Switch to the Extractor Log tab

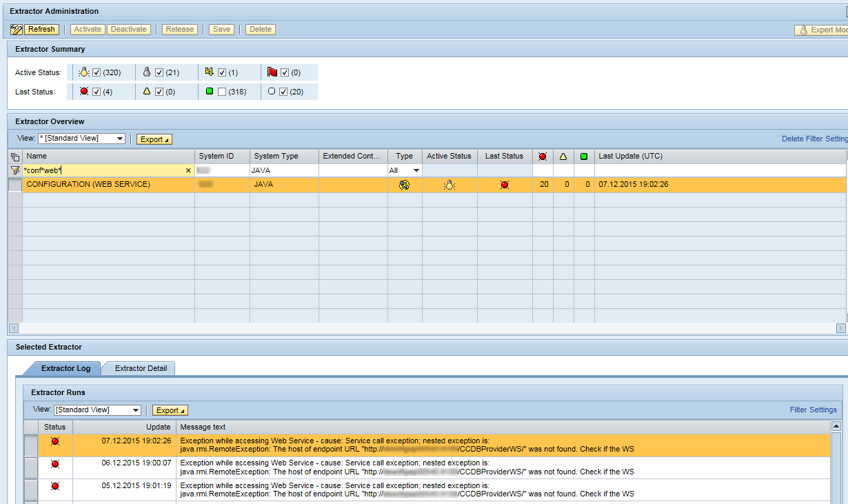(x=65, y=368)
